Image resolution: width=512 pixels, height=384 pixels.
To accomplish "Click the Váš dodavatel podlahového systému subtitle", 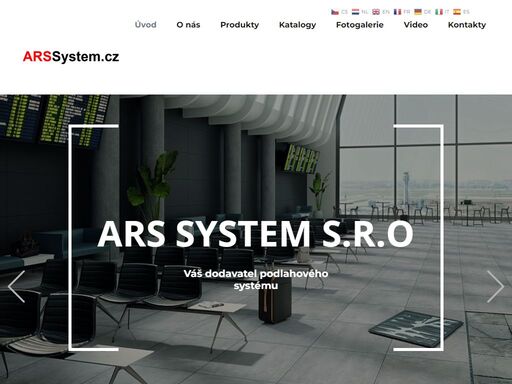I will click(x=256, y=279).
